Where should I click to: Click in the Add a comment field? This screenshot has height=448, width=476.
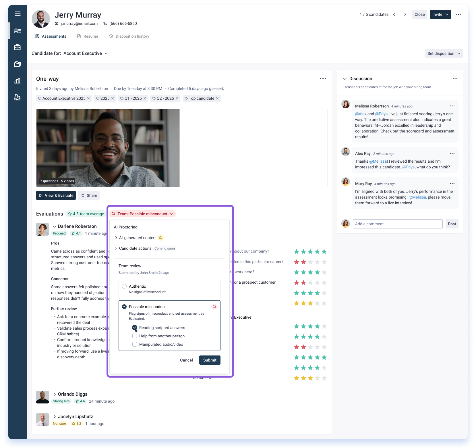tap(398, 224)
